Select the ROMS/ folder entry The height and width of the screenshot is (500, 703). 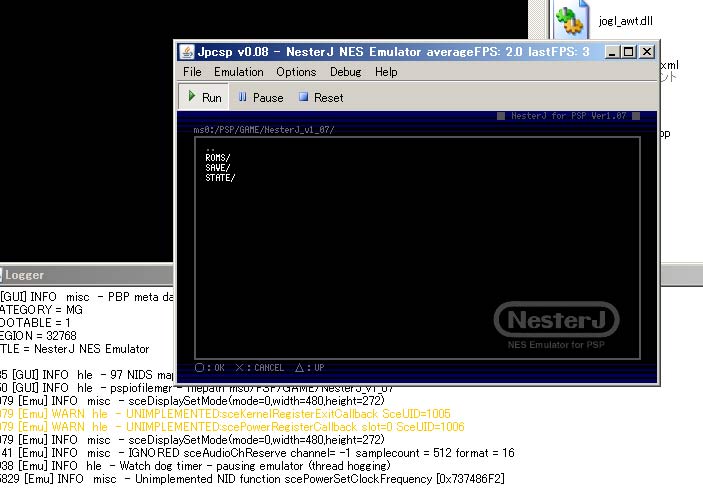[x=218, y=158]
